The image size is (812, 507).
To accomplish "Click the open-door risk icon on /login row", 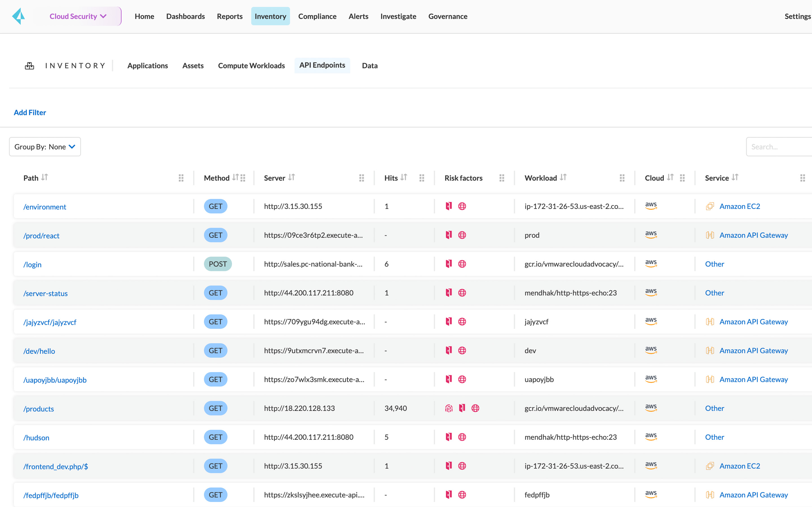I will pos(449,264).
